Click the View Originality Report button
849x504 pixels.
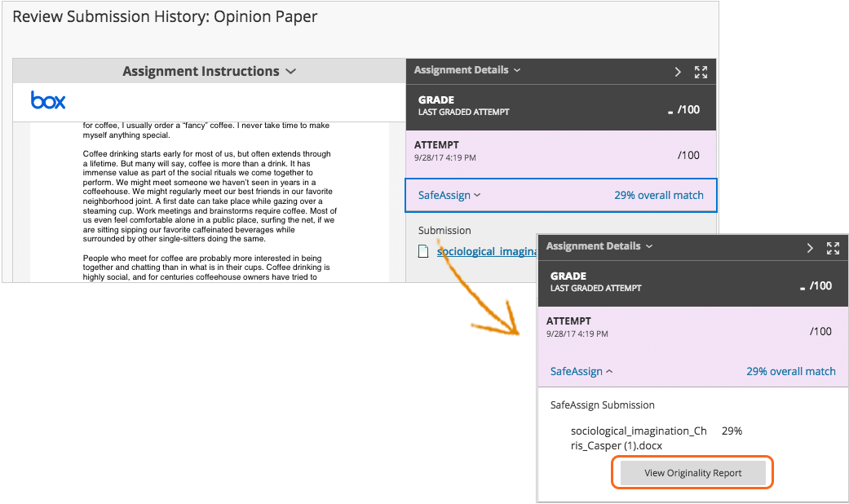tap(692, 472)
